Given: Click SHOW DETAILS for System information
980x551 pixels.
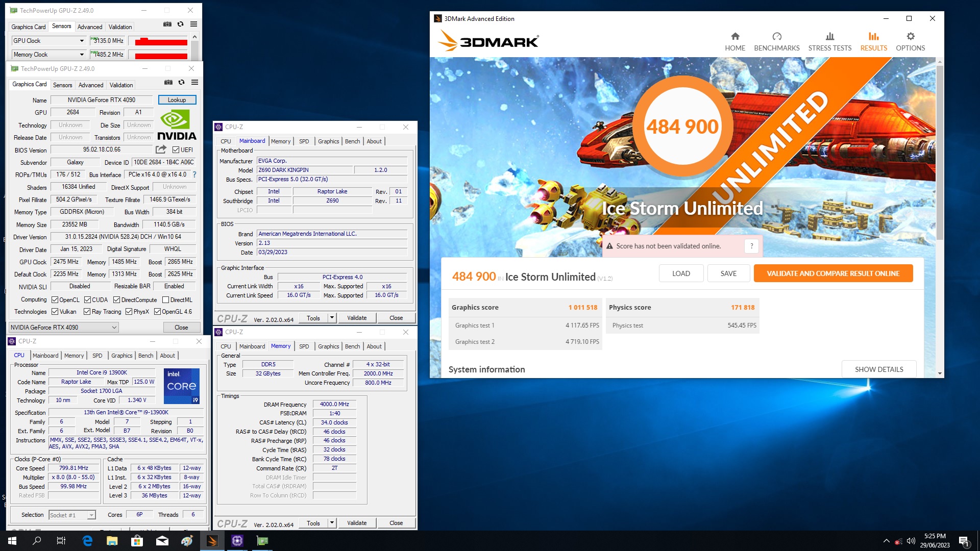Looking at the screenshot, I should pos(879,369).
